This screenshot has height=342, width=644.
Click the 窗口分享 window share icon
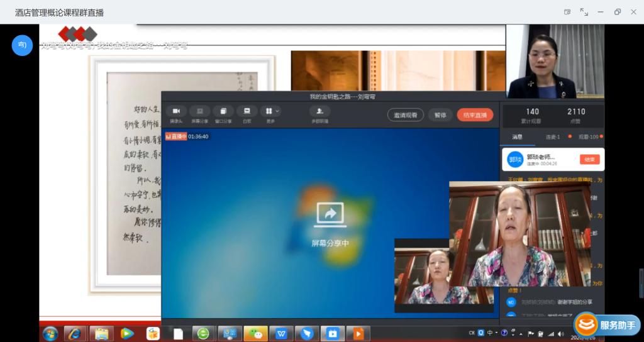(x=223, y=111)
